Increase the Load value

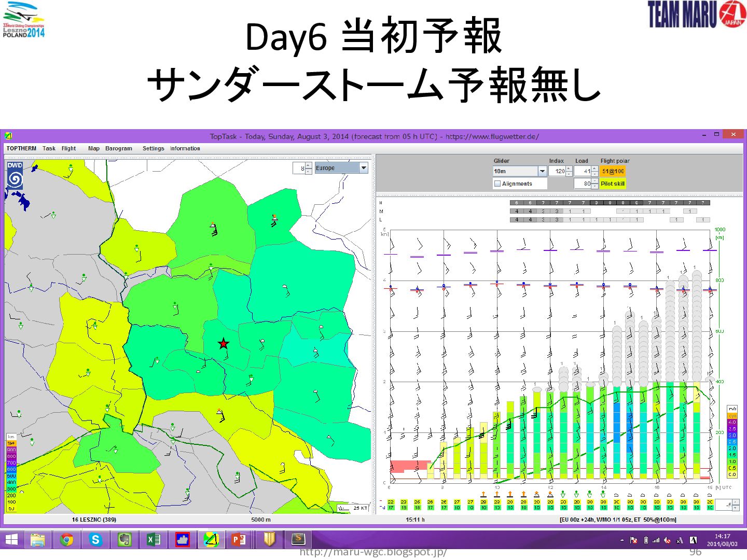tap(594, 169)
